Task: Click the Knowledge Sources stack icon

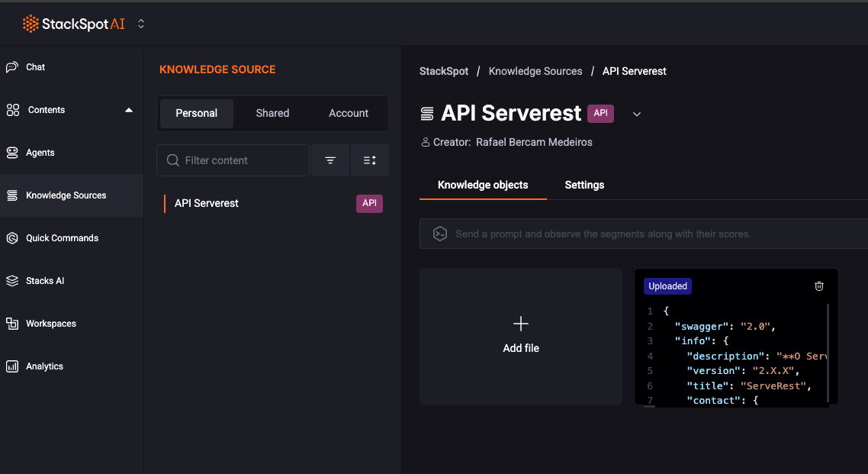Action: (12, 195)
